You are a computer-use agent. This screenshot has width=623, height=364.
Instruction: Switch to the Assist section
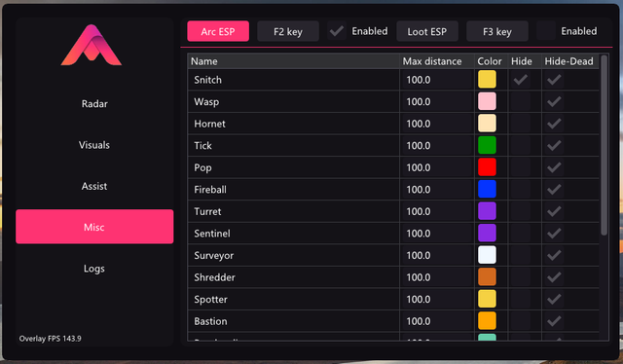coord(94,186)
